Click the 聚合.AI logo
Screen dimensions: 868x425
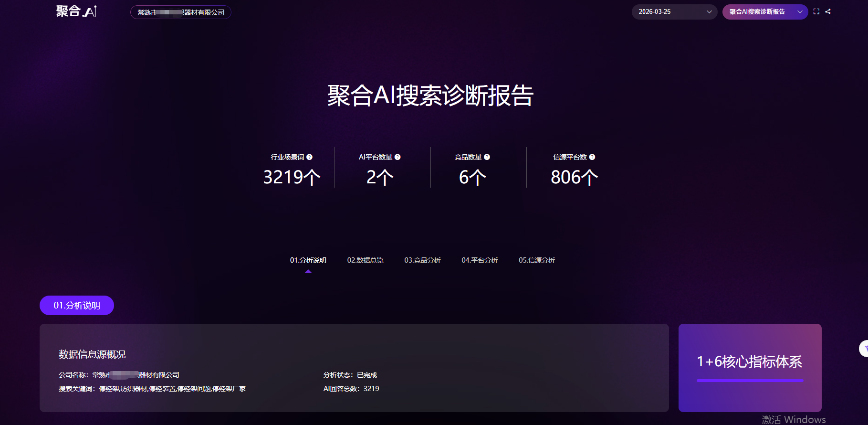click(x=76, y=11)
